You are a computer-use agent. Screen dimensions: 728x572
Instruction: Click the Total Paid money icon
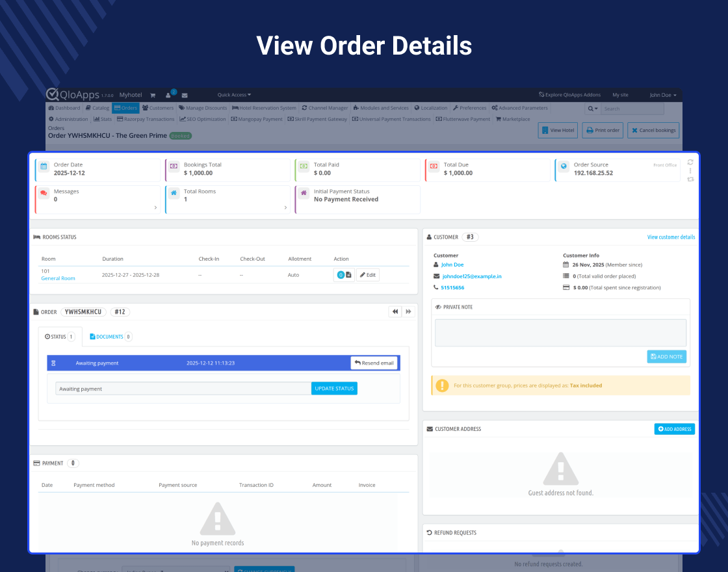[x=304, y=166]
